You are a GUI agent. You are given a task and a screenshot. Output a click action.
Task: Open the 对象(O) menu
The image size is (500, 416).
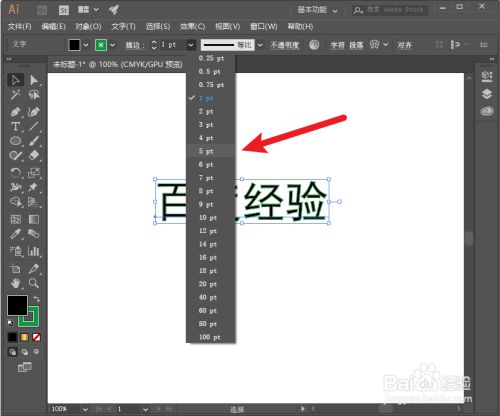pos(88,26)
